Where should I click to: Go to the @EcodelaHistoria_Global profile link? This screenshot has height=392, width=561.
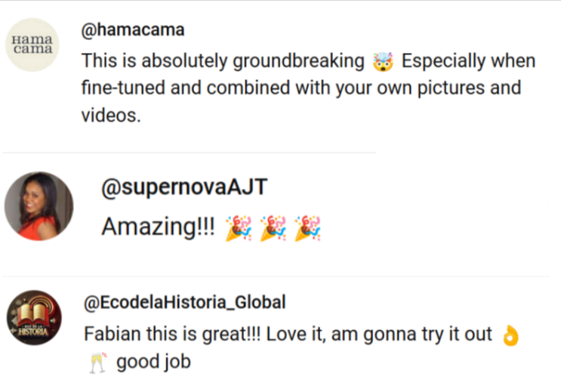(x=183, y=304)
